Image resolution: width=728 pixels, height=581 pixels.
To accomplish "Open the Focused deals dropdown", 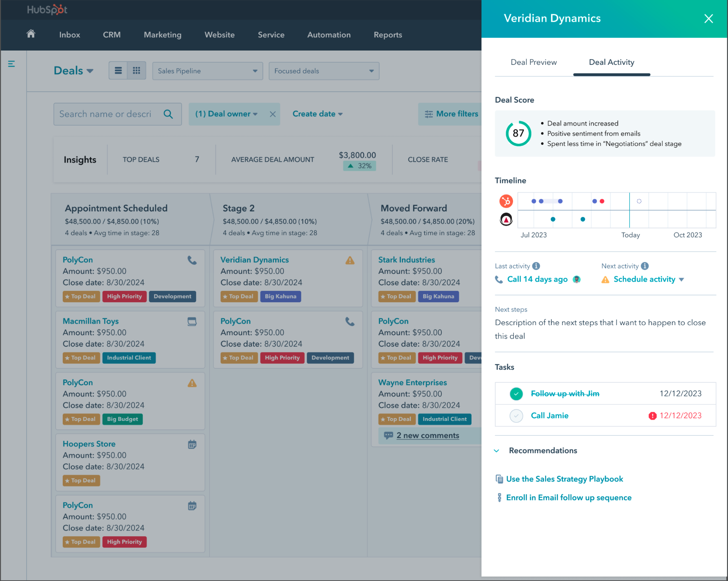I will click(x=324, y=71).
